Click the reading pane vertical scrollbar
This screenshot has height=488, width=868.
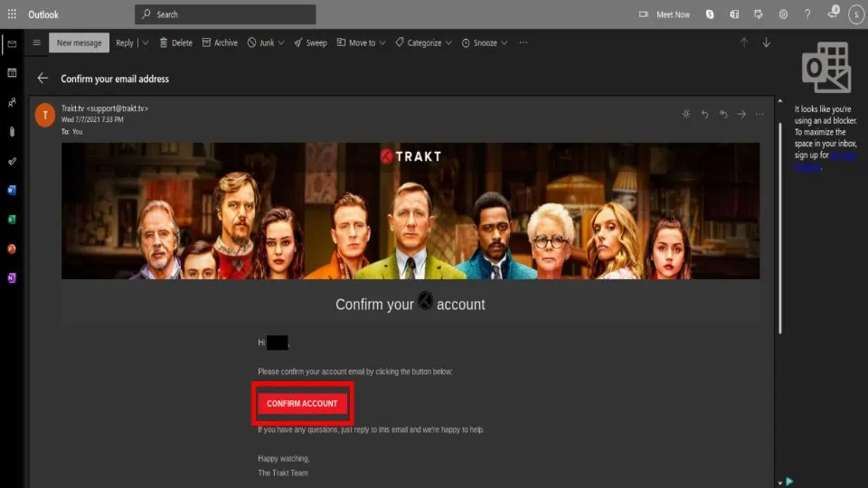[780, 228]
